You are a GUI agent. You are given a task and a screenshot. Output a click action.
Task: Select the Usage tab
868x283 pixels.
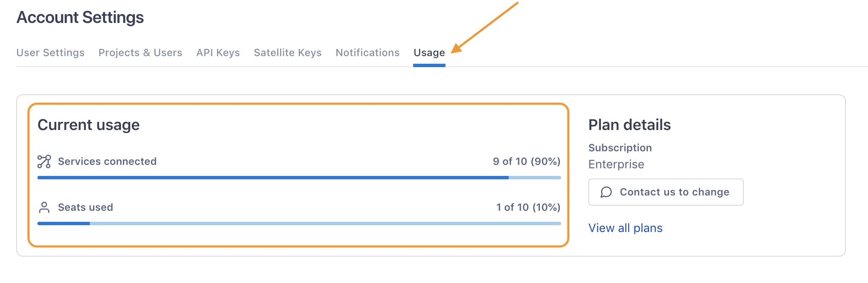click(x=429, y=53)
